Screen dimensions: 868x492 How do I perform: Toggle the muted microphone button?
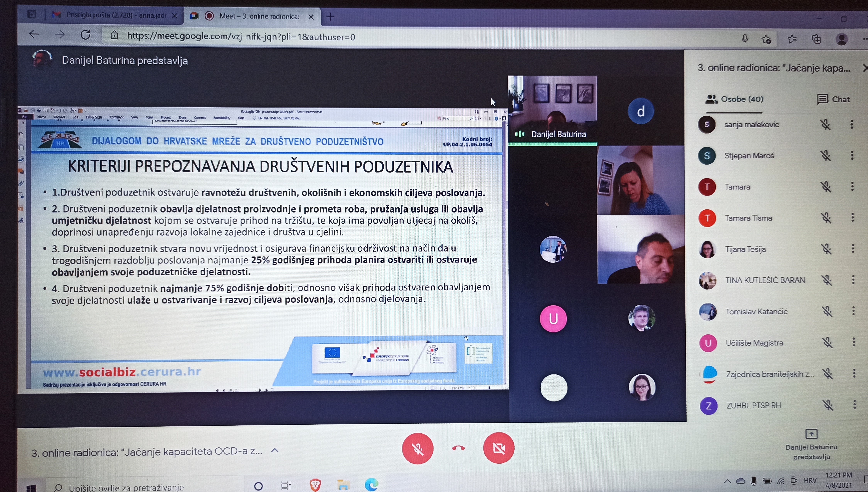click(418, 449)
